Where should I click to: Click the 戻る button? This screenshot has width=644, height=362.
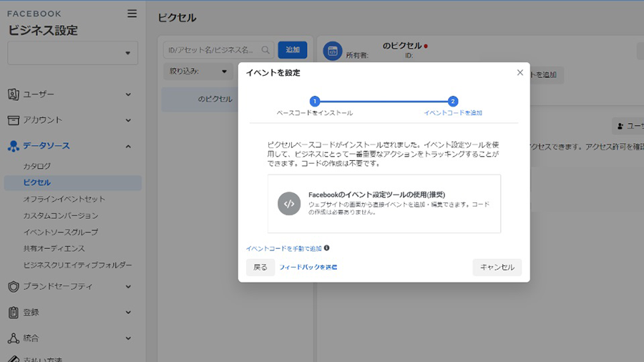point(260,267)
